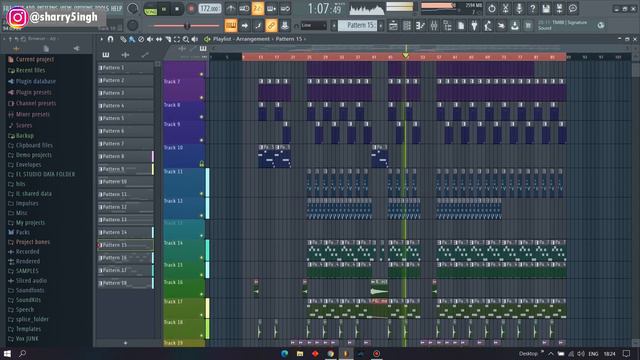Mute Track 9 using its green dot

(x=201, y=140)
